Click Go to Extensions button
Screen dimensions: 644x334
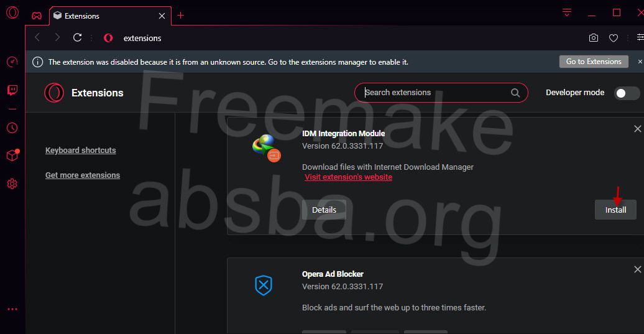[594, 62]
